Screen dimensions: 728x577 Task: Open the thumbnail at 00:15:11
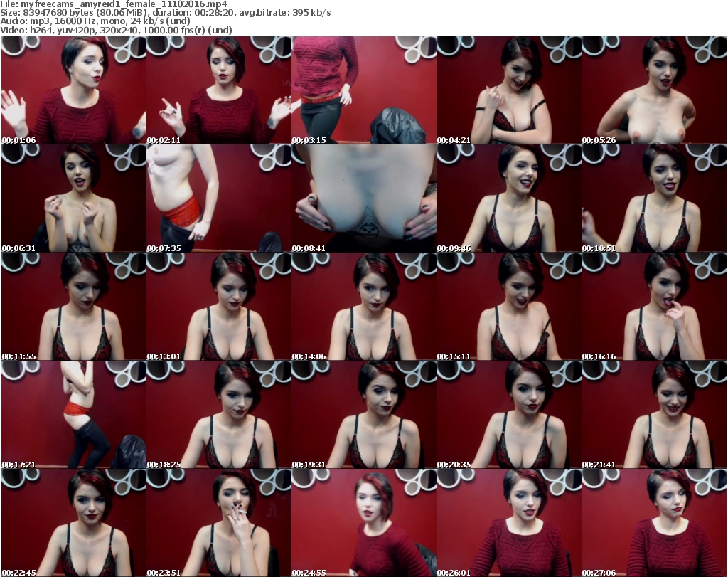(508, 307)
